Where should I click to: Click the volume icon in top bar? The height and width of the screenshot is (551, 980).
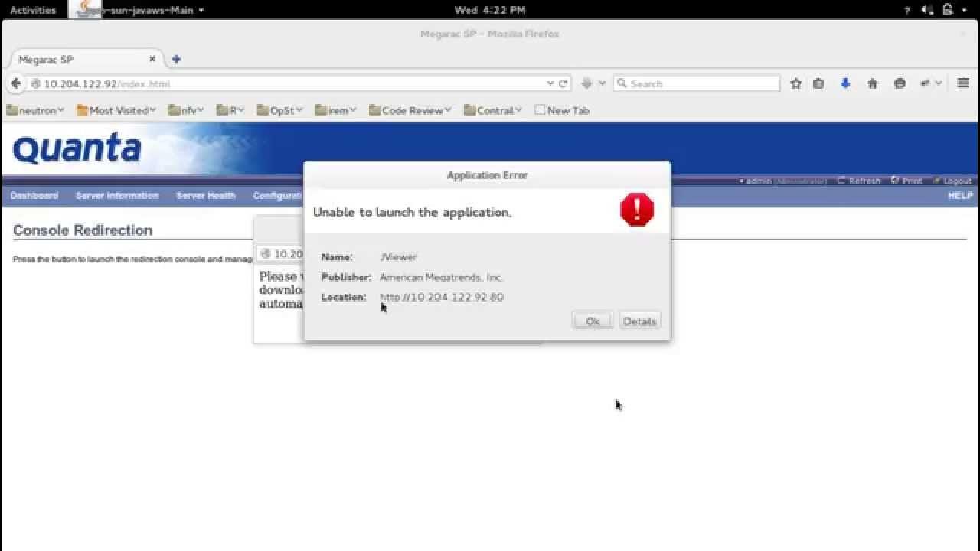(927, 10)
